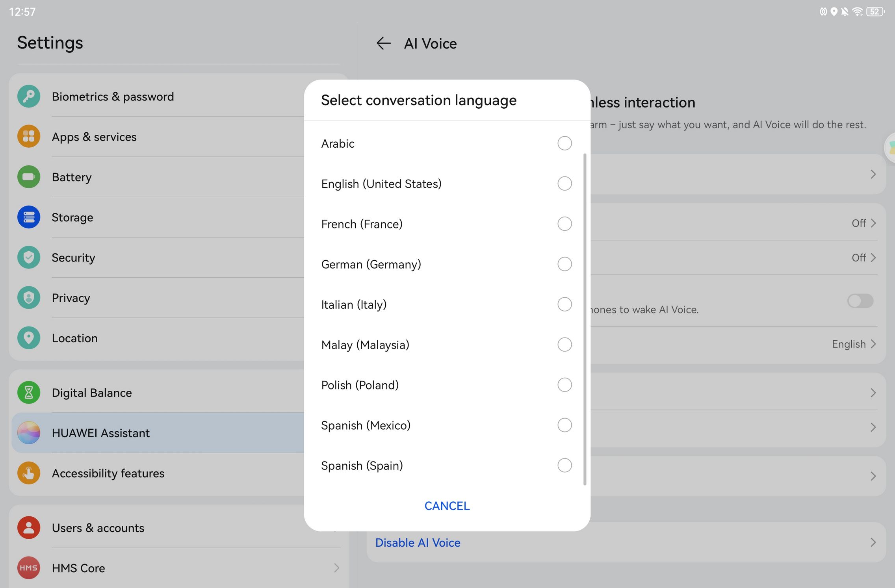Click the Biometrics & password key icon

coord(29,96)
